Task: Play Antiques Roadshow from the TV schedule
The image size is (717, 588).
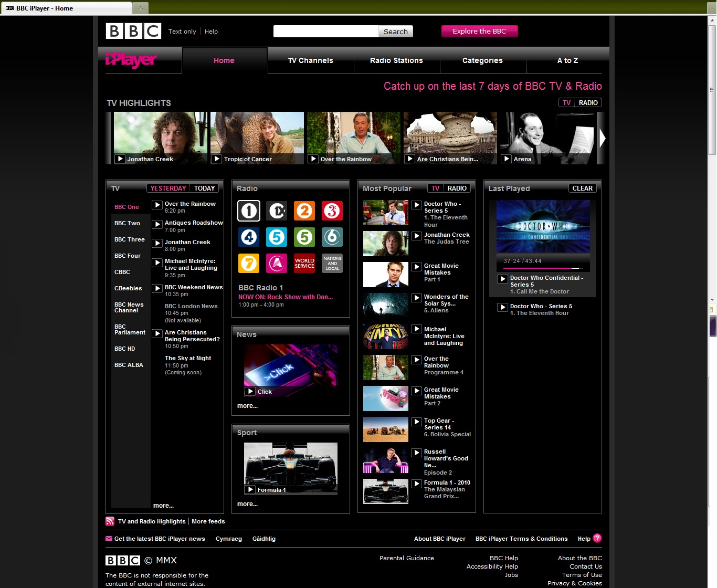Action: tap(157, 224)
